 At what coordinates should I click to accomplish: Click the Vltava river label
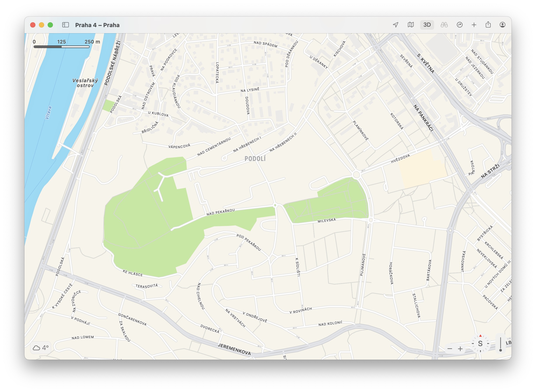(48, 113)
